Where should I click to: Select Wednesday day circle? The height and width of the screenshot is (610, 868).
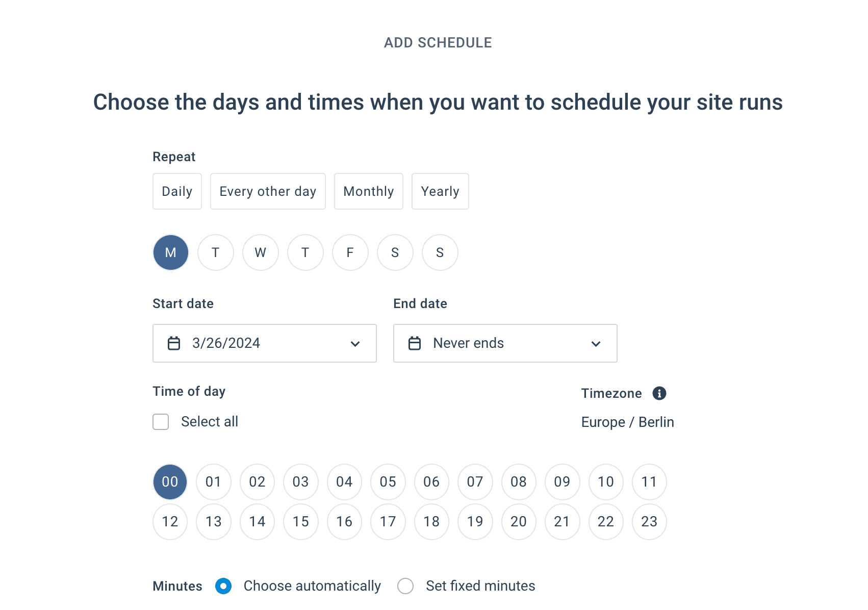click(x=260, y=252)
